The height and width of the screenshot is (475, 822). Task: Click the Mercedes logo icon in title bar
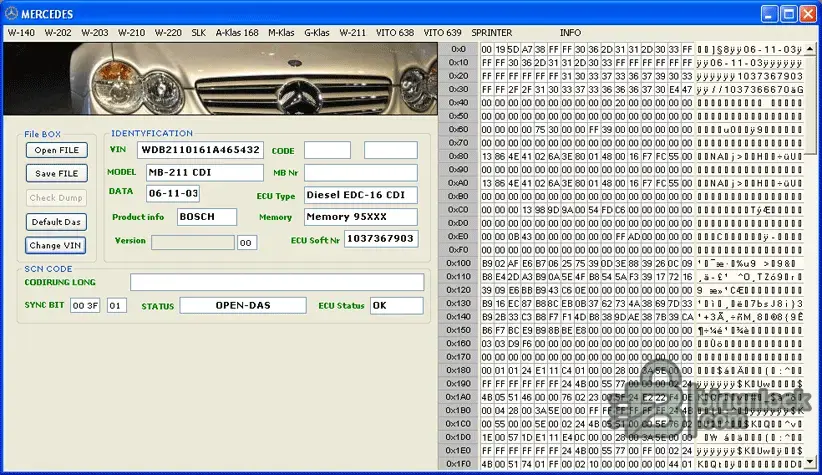[x=12, y=14]
